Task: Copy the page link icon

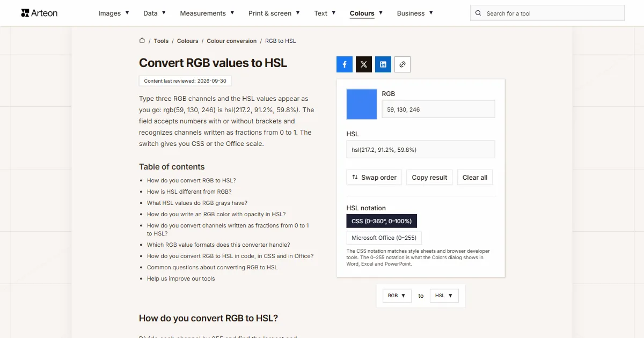Action: (402, 64)
